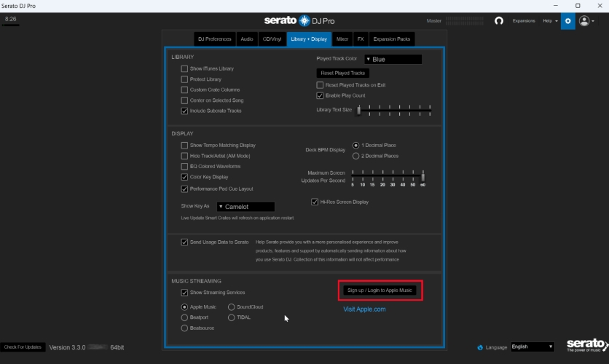Image resolution: width=609 pixels, height=364 pixels.
Task: Select TIDAL streaming service
Action: point(232,317)
